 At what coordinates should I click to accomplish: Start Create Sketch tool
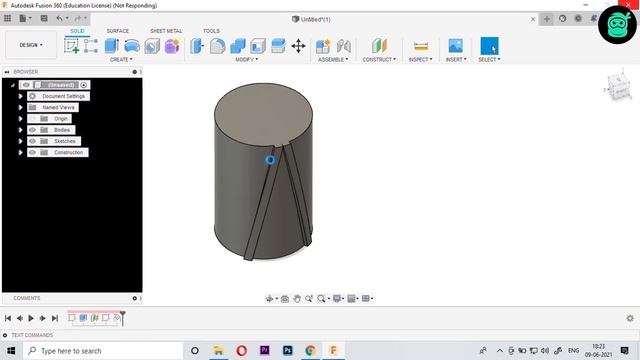pos(71,46)
